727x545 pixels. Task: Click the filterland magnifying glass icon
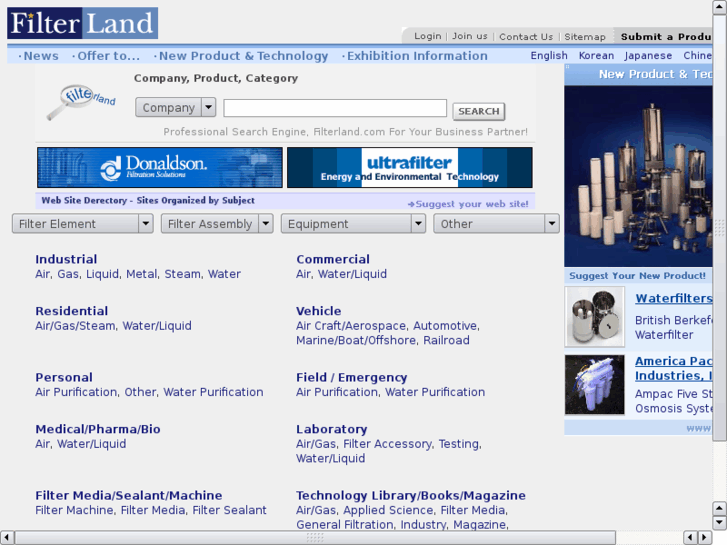tap(81, 102)
